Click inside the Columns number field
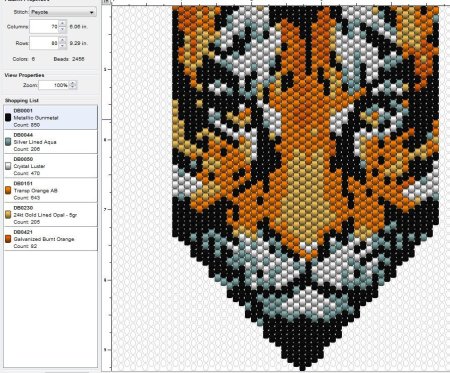 click(x=44, y=27)
